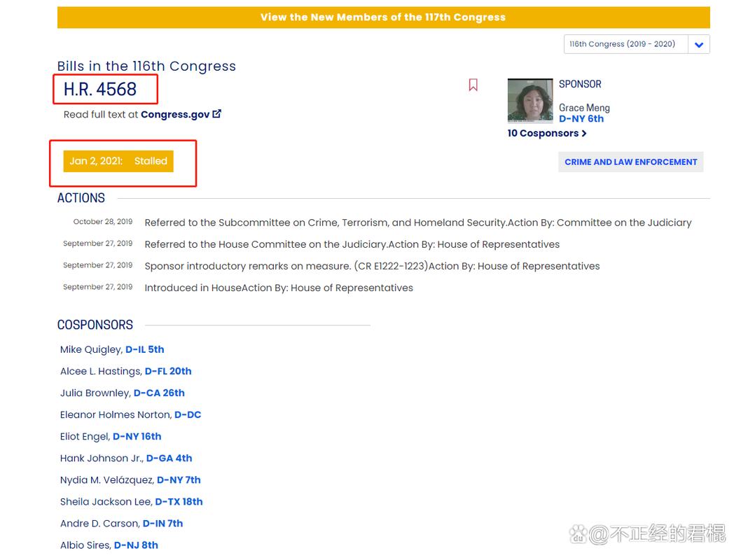Select Julia Brownley's D-CA 26th district
Viewport: 741px width, 560px height.
159,393
